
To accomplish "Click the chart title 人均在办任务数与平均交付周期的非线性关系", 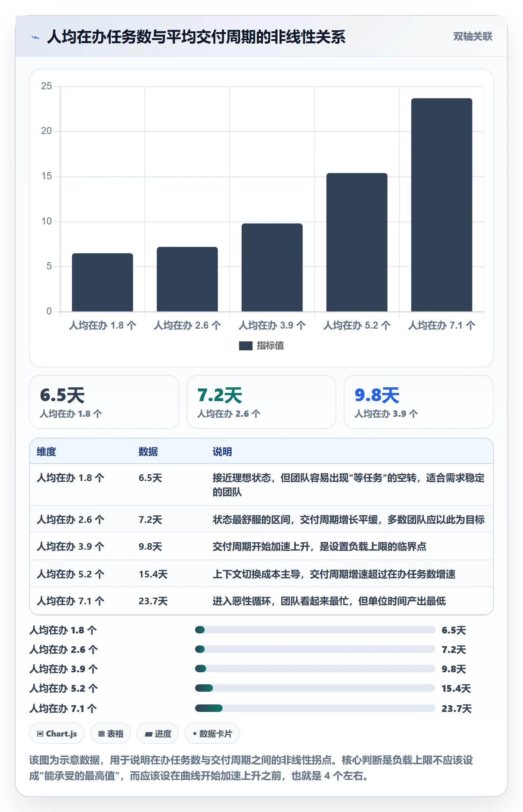I will 196,37.
